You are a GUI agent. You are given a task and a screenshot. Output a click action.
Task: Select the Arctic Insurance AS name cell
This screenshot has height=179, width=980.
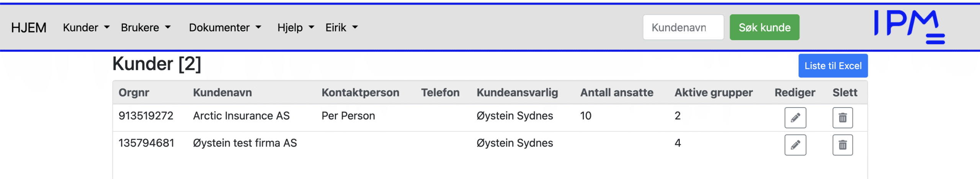[241, 116]
